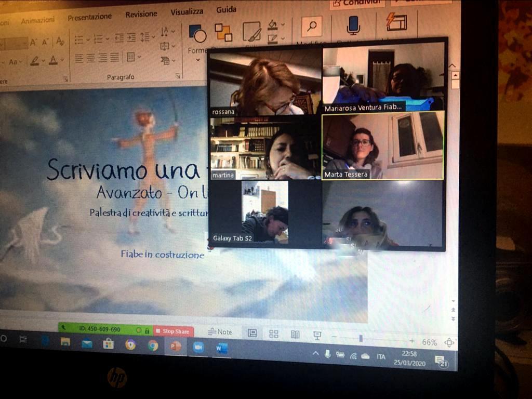Open the Revisione ribbon tab
The width and height of the screenshot is (532, 399).
point(141,15)
